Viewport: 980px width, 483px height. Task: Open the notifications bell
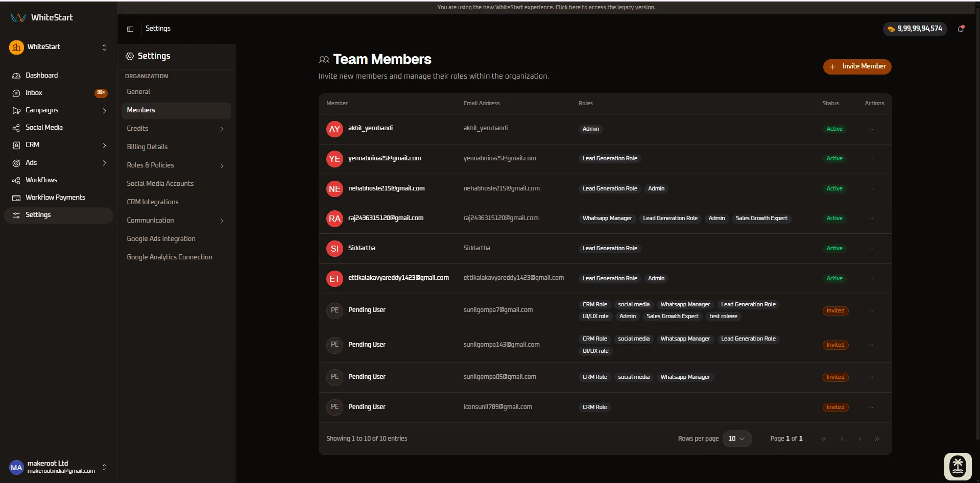pos(961,29)
